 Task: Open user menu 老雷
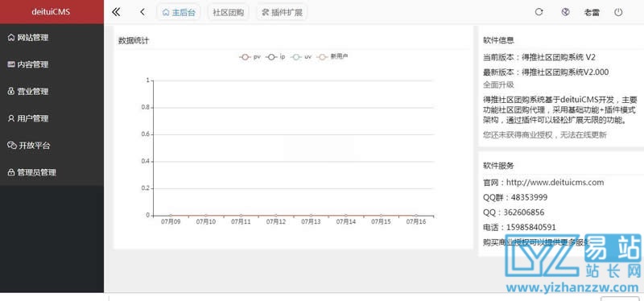[x=592, y=12]
